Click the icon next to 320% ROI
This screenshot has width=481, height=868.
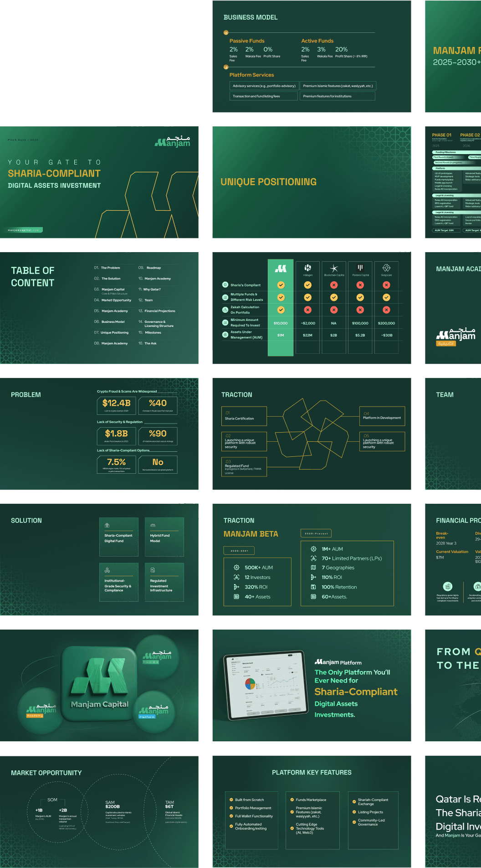point(236,587)
